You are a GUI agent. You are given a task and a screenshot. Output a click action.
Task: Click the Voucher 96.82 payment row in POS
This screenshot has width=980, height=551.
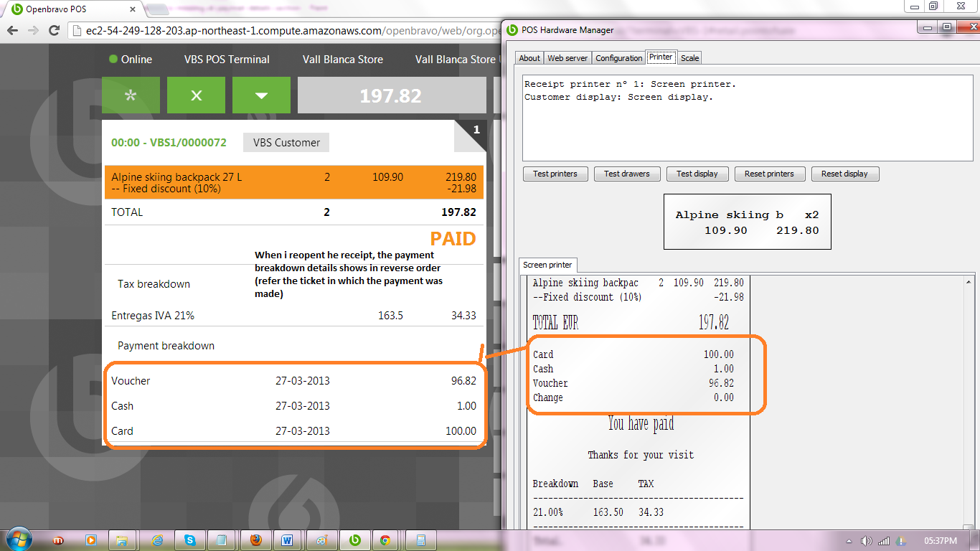point(294,381)
